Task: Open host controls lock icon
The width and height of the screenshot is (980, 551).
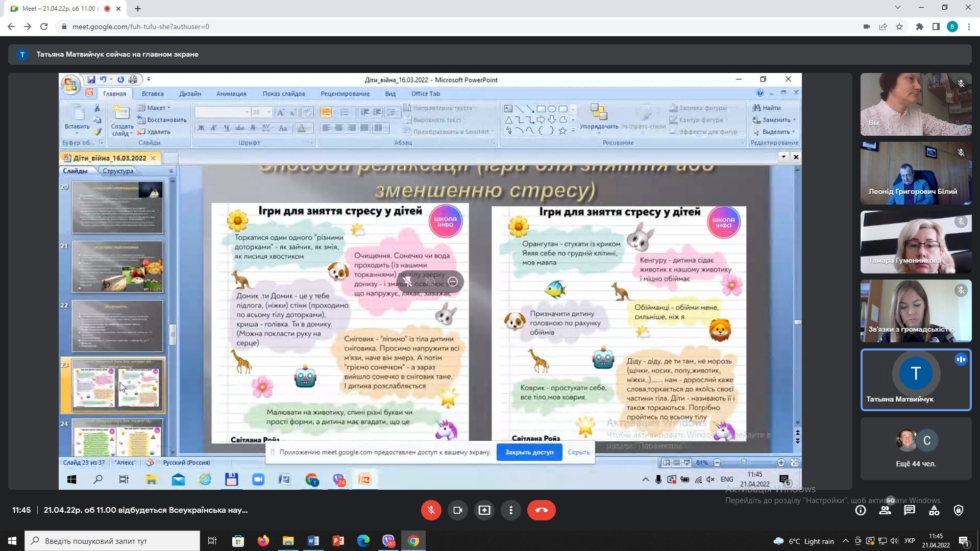Action: point(959,510)
